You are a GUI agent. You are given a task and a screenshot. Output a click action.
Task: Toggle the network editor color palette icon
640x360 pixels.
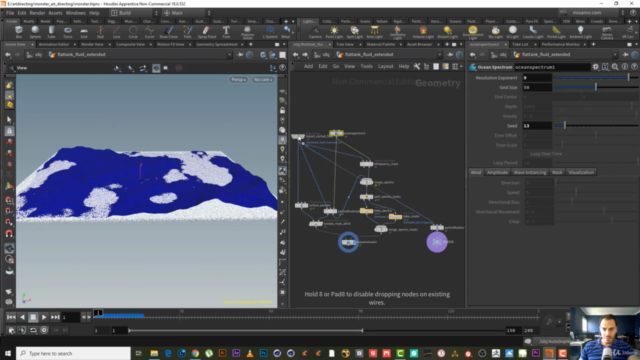coord(445,67)
